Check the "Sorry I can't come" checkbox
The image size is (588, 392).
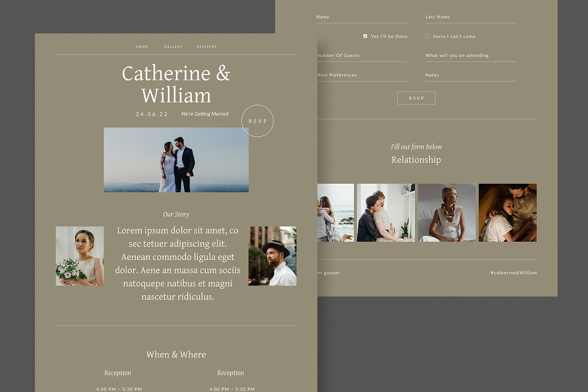coord(427,36)
